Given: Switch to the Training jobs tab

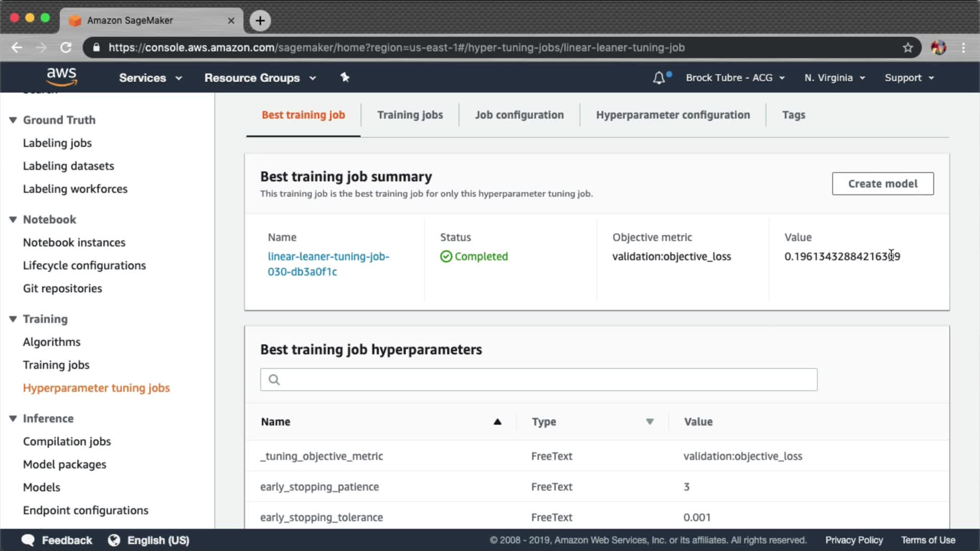Looking at the screenshot, I should pos(410,115).
